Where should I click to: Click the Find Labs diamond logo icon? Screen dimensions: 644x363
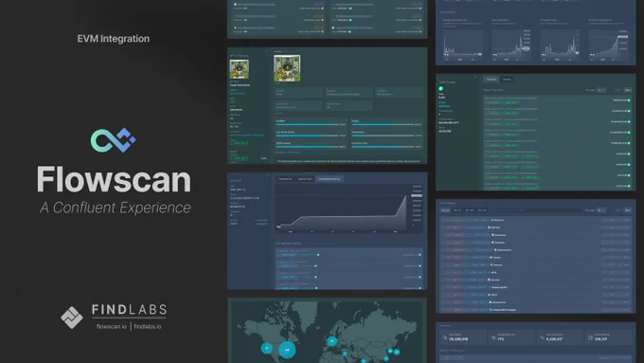point(72,317)
